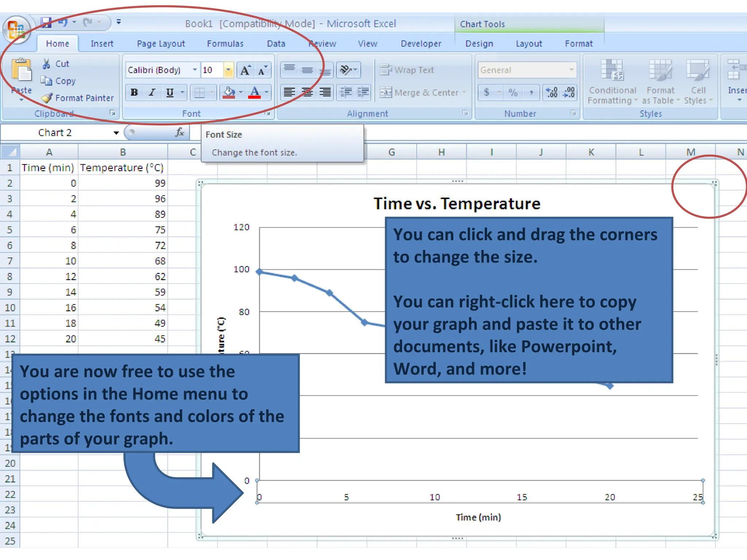Open the font size dropdown arrow
This screenshot has height=560, width=747.
point(228,70)
